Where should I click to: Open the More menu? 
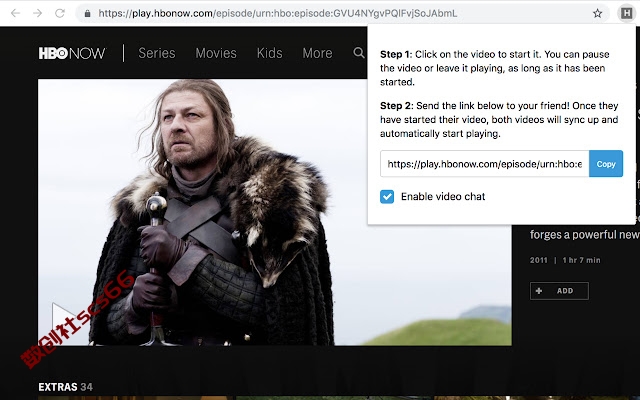(x=317, y=53)
